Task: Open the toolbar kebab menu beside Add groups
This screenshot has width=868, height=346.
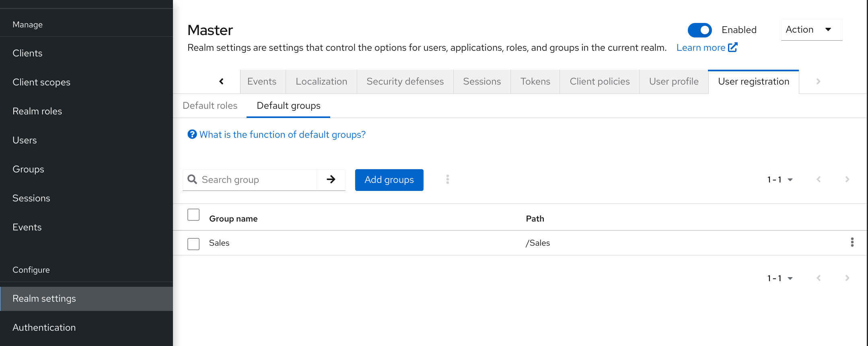Action: click(447, 180)
